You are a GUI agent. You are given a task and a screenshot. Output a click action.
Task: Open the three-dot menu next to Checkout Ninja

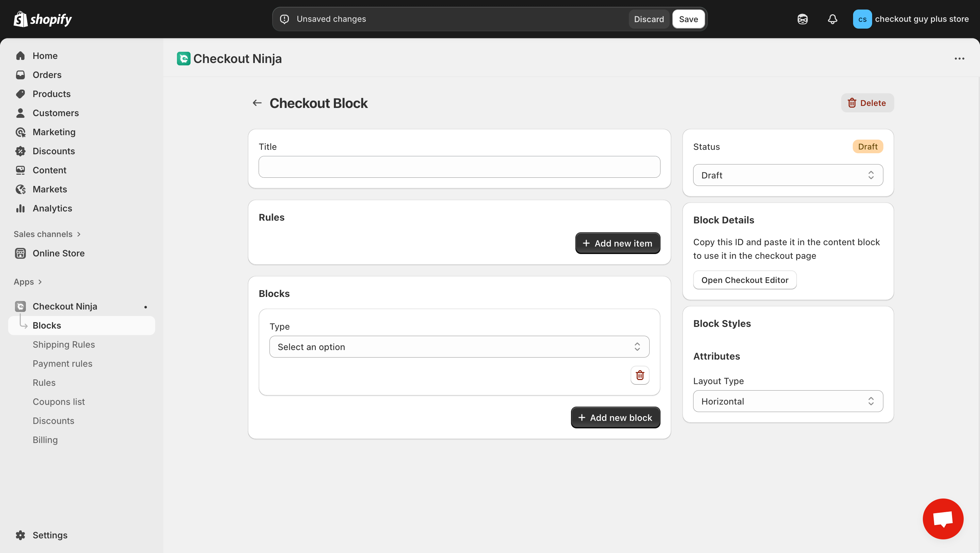(960, 58)
